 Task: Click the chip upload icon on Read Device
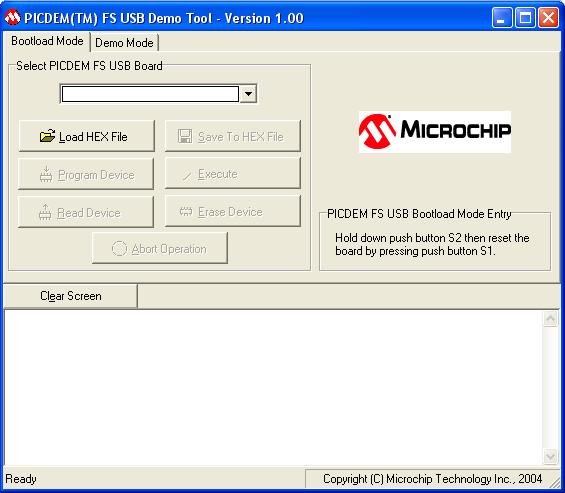click(45, 212)
